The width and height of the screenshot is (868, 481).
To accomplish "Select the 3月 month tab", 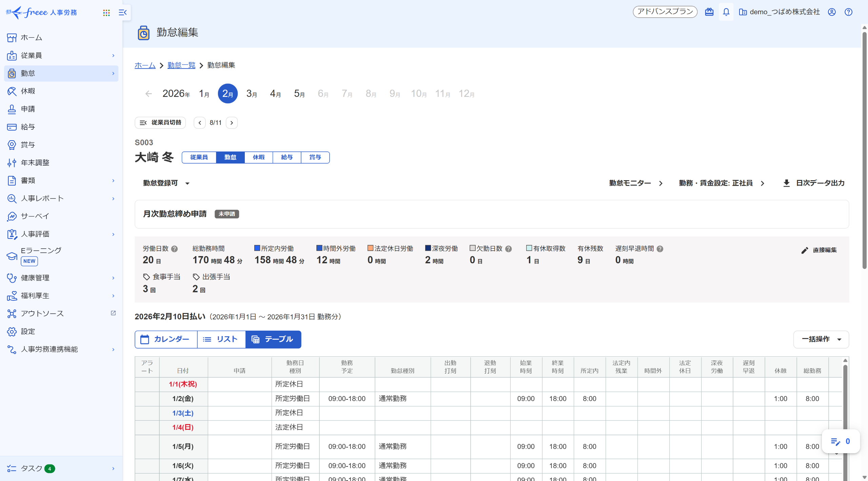I will click(x=251, y=94).
